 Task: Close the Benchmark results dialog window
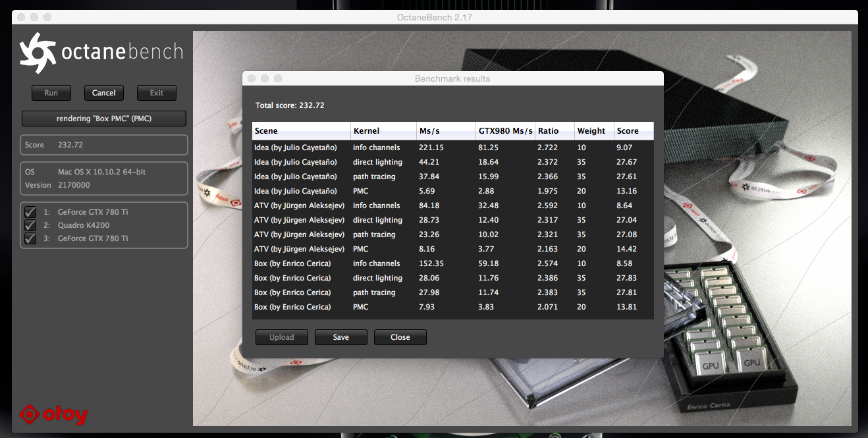[252, 78]
